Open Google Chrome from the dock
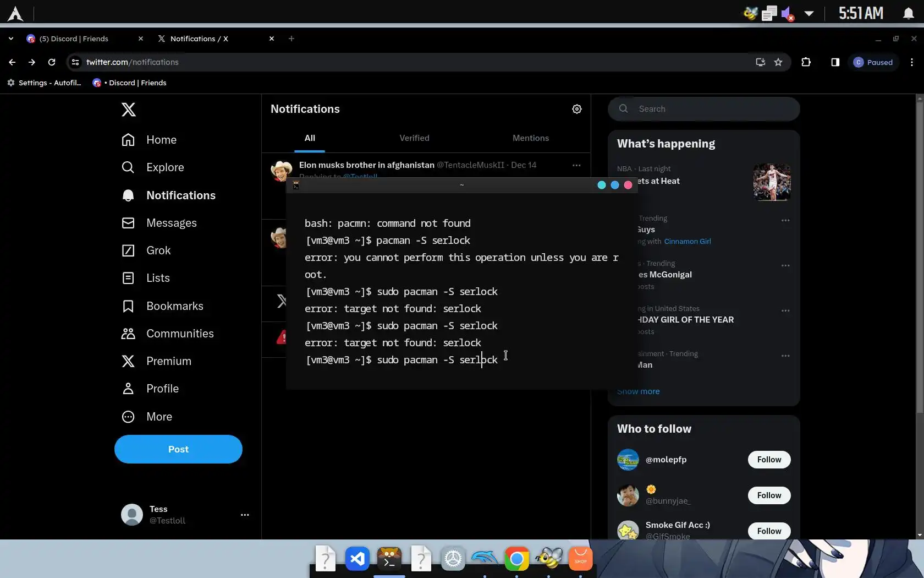924x578 pixels. coord(517,559)
